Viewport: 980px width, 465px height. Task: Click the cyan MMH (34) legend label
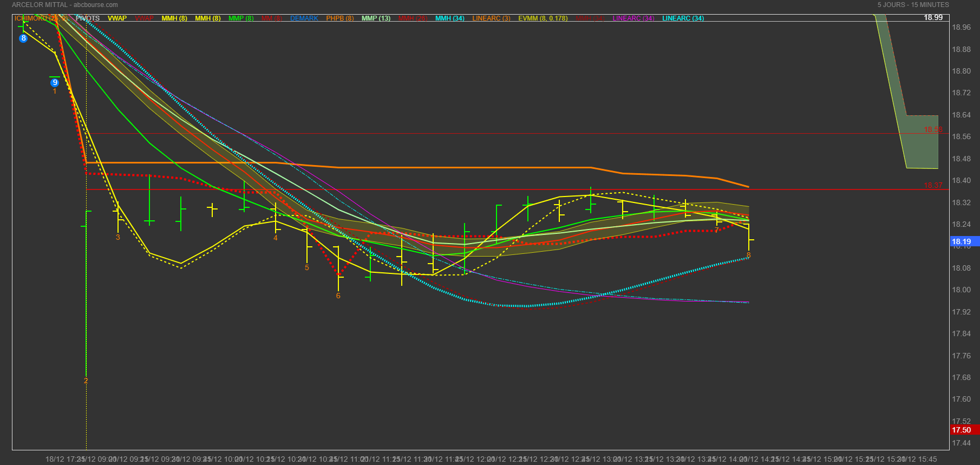(450, 18)
